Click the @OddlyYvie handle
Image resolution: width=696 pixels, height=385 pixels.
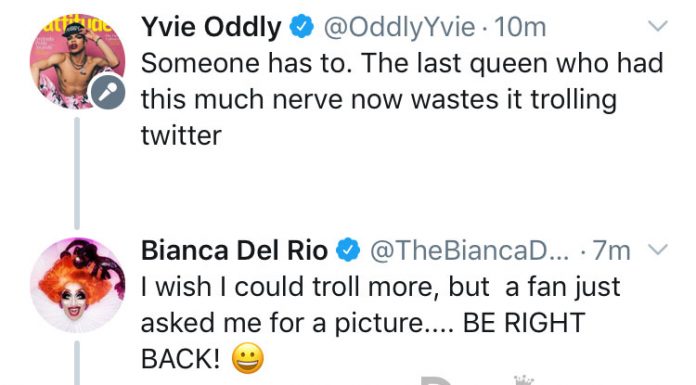pyautogui.click(x=399, y=28)
